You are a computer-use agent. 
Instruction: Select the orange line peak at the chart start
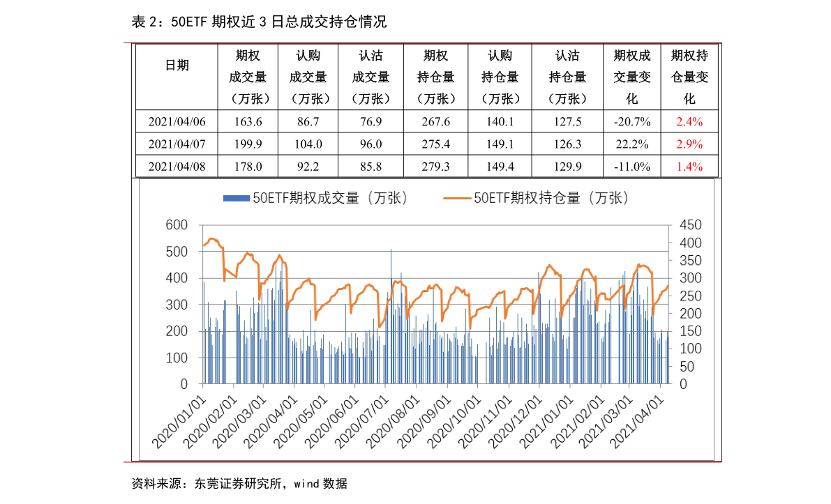pos(209,238)
